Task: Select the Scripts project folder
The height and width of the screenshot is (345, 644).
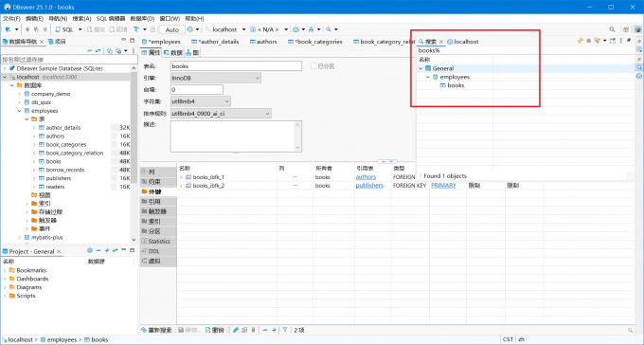Action: click(26, 296)
